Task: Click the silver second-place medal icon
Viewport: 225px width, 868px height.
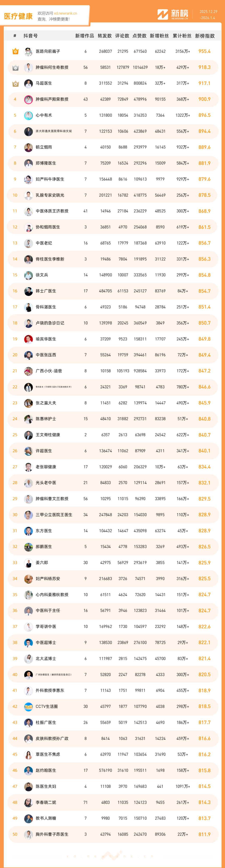Action: coord(15,67)
